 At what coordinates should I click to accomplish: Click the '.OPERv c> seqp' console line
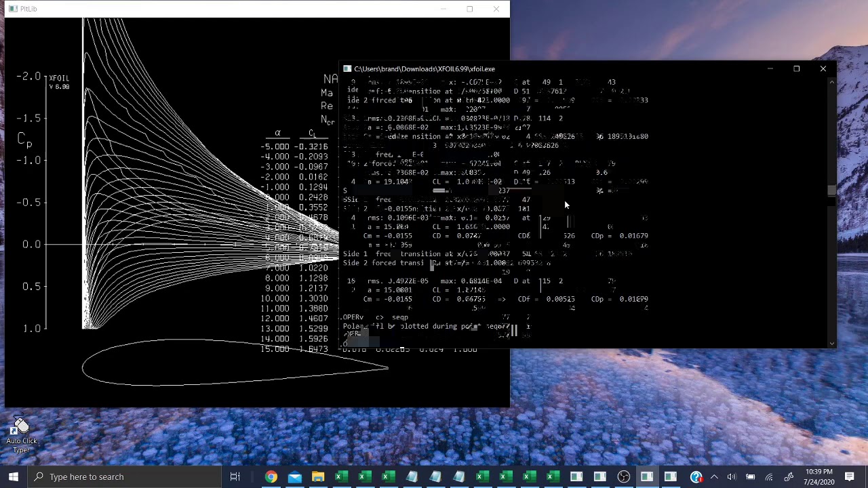point(376,317)
